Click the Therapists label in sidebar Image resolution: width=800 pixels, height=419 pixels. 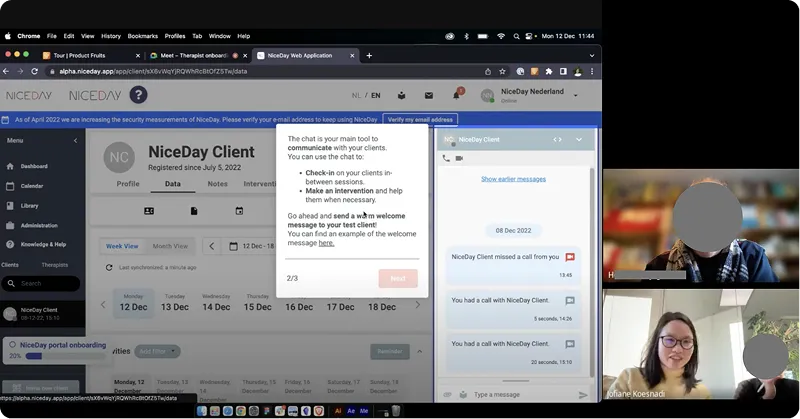[x=55, y=265]
